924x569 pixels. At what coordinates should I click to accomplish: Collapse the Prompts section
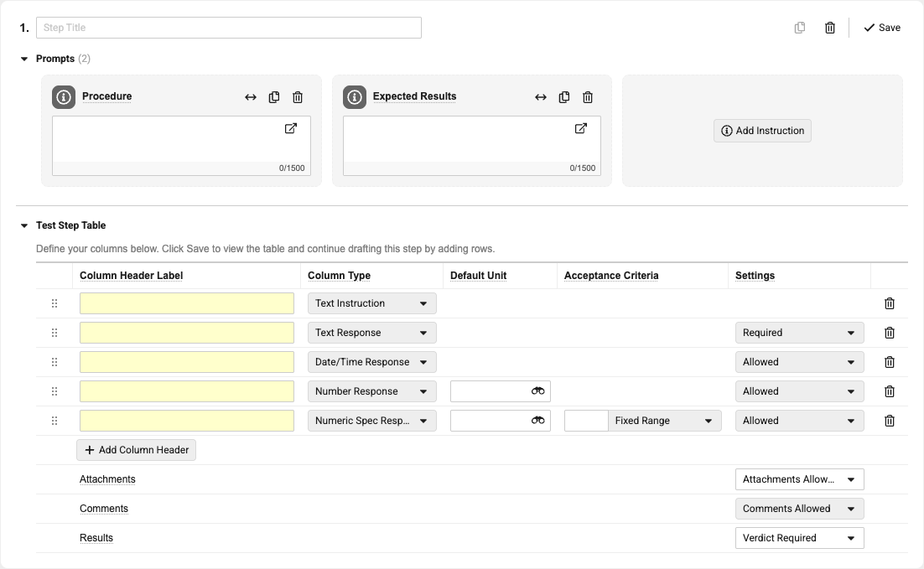[24, 59]
